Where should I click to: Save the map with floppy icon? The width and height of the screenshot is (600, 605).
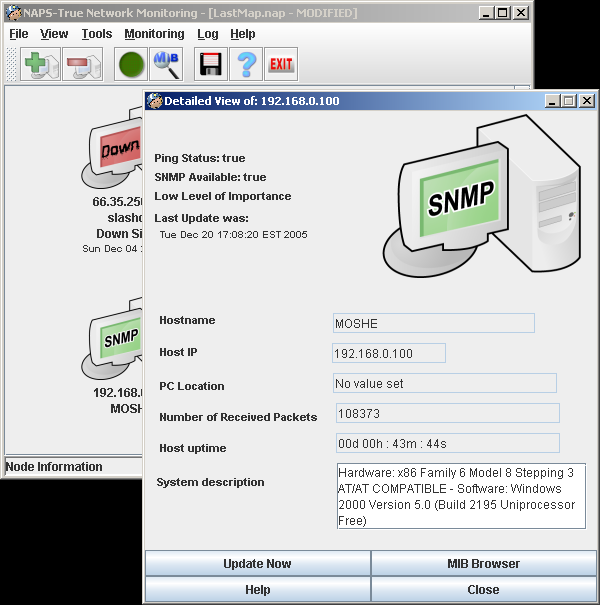pyautogui.click(x=210, y=65)
